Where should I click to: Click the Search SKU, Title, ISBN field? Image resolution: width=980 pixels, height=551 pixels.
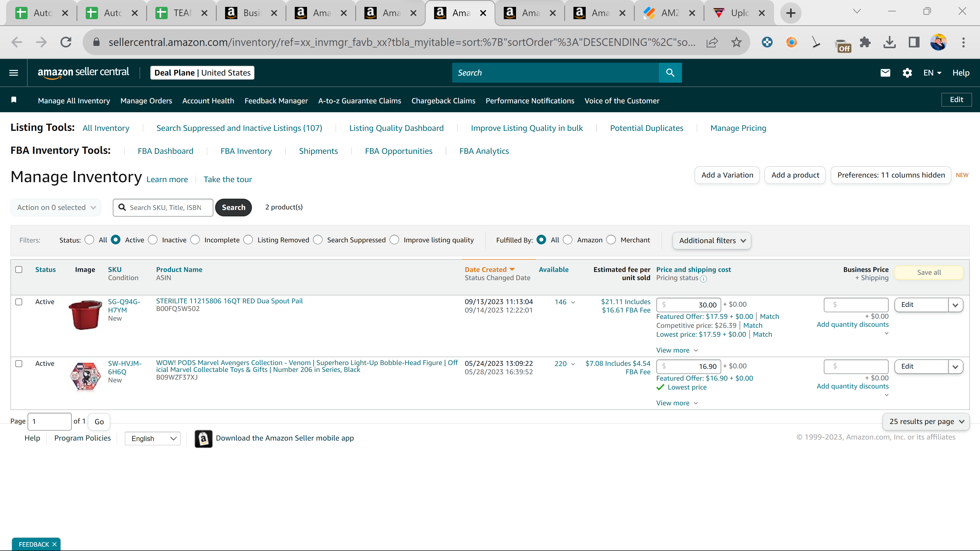click(163, 208)
